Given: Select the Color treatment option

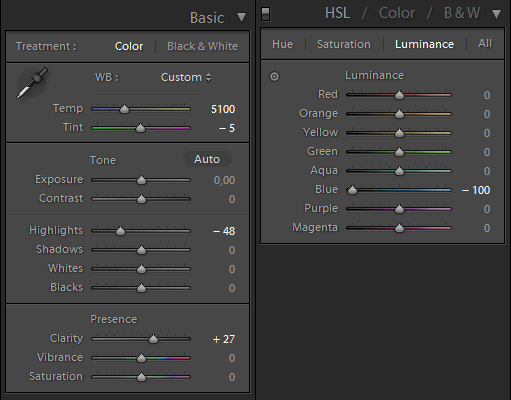Looking at the screenshot, I should point(129,46).
